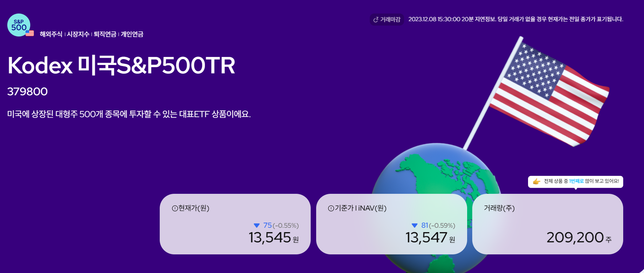Click the 75(-0.55%) price change text
Screen dimensions: 644x273
point(281,226)
